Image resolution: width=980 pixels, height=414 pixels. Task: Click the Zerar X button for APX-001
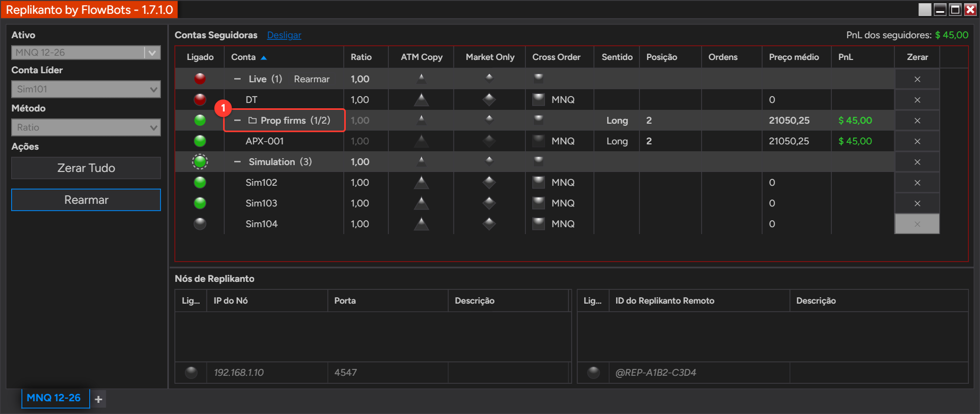point(917,141)
